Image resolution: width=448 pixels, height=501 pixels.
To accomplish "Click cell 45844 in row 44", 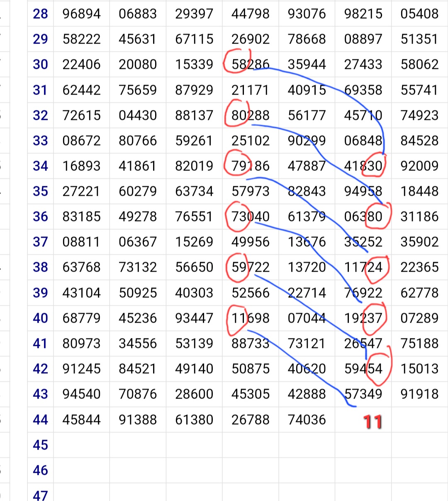I will tap(81, 420).
